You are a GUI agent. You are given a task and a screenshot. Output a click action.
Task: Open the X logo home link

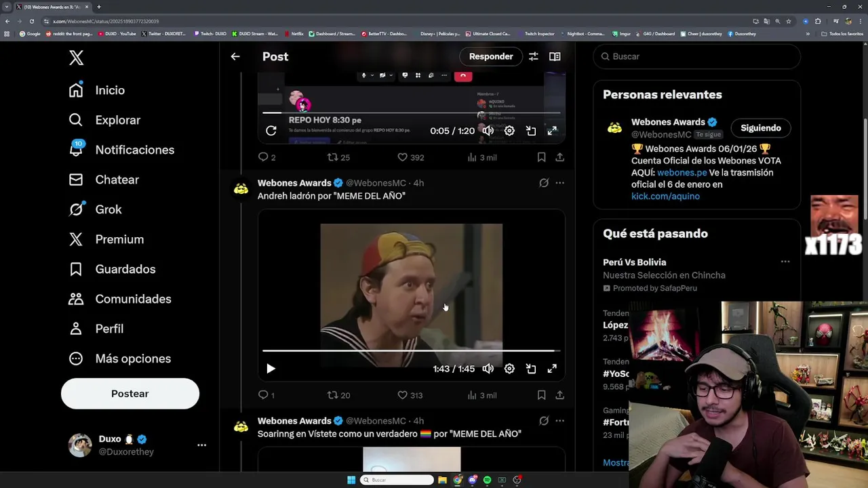(x=76, y=58)
